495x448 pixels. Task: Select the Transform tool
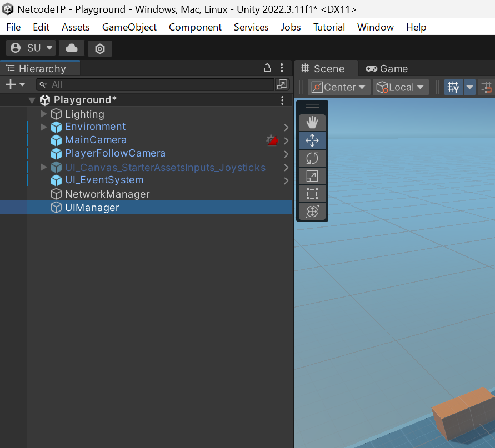[x=312, y=212]
